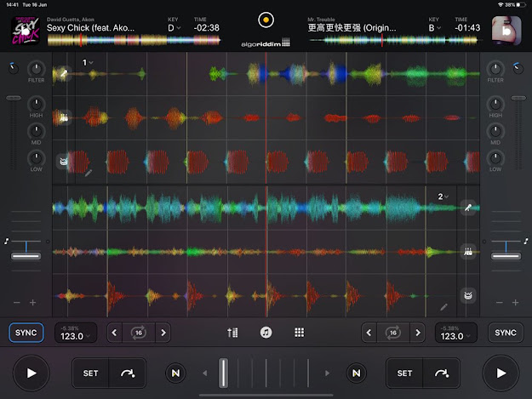Toggle key lock note icon on deck 1
Viewport: 532px width, 399px height.
tap(7, 241)
